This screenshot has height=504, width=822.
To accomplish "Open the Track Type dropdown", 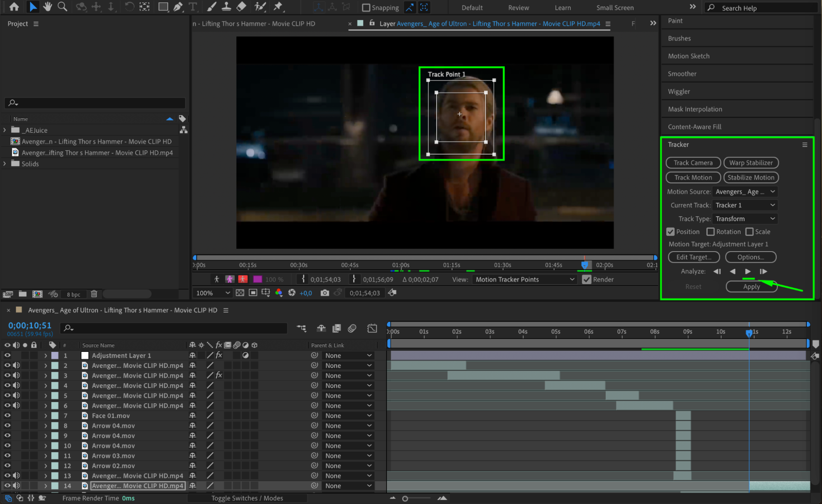I will pyautogui.click(x=745, y=219).
